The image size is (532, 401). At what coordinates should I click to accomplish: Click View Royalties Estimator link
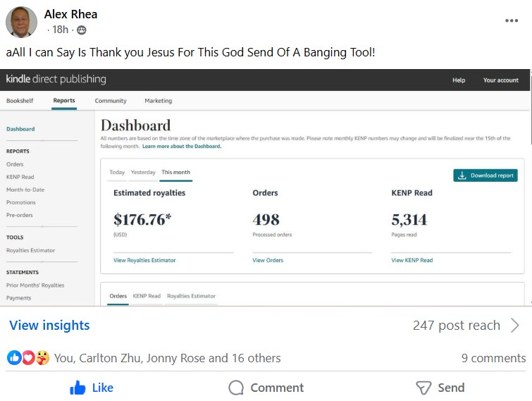tap(144, 260)
